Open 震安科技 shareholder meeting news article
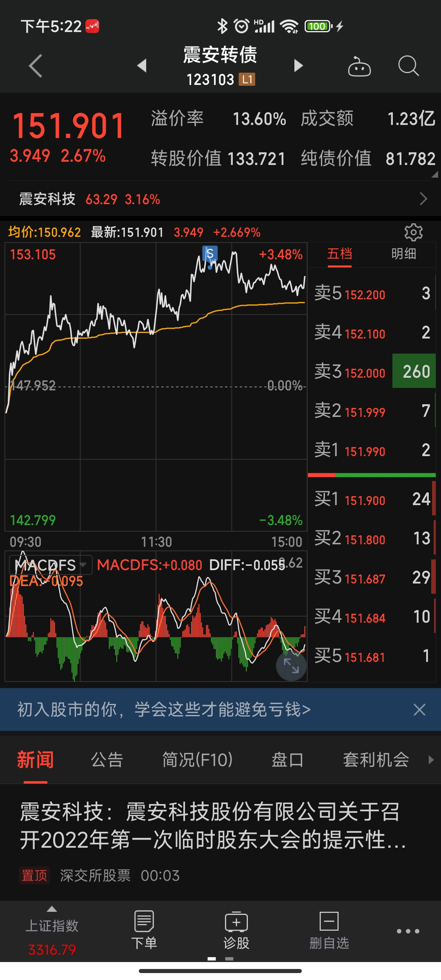 (212, 826)
